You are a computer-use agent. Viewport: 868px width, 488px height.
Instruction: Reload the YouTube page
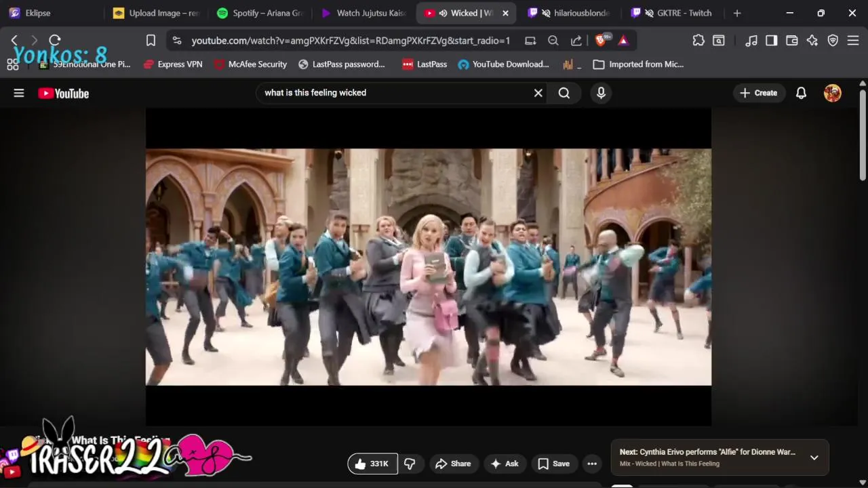point(55,41)
